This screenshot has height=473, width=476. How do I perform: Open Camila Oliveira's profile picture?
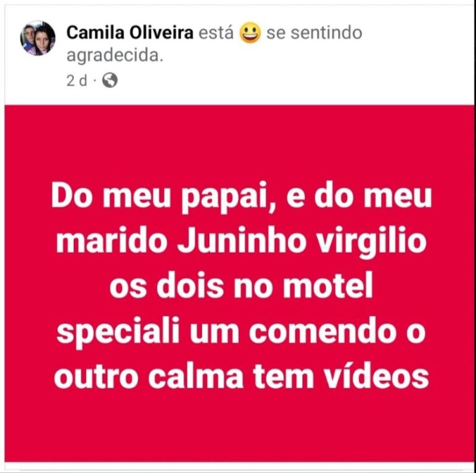[x=38, y=38]
